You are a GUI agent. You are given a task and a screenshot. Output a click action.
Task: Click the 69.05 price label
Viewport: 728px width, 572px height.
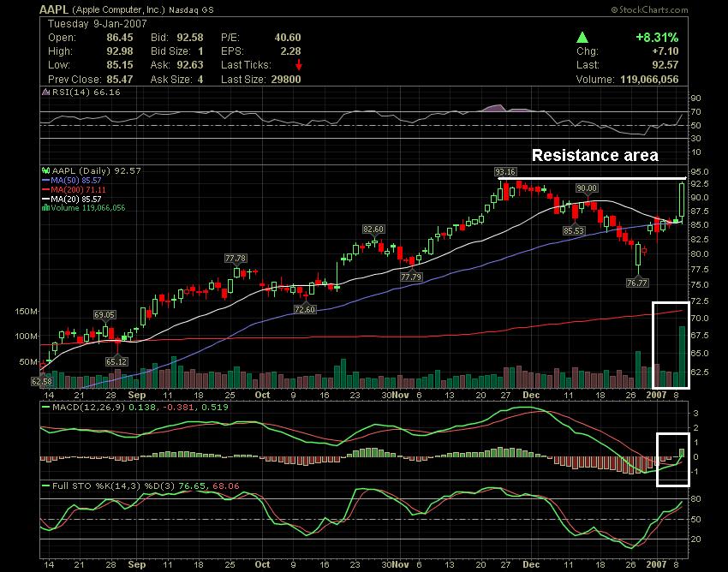(104, 315)
